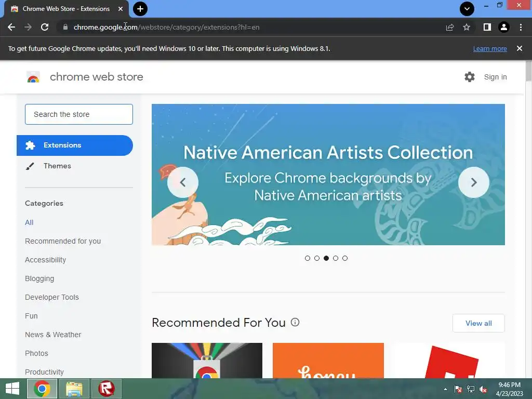Open the Accessibility category

[x=46, y=260]
